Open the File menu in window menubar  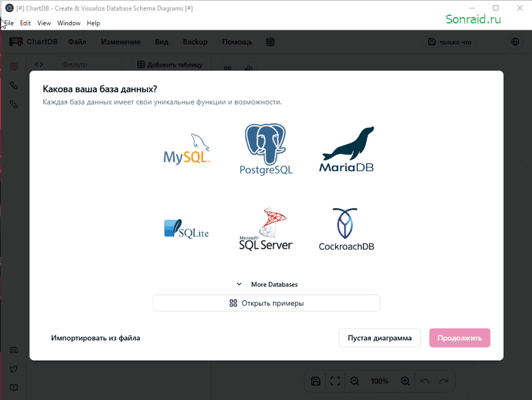[9, 23]
